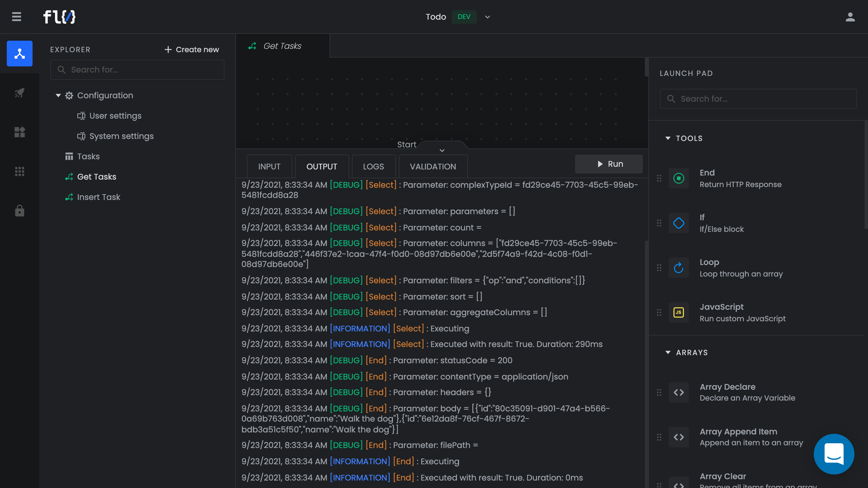
Task: Focus the Explorer search field
Action: pos(137,70)
